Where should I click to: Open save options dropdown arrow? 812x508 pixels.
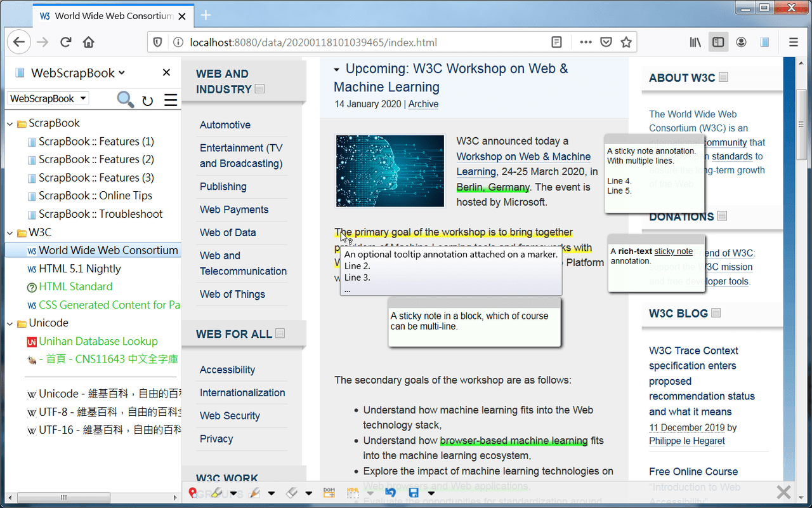point(431,493)
